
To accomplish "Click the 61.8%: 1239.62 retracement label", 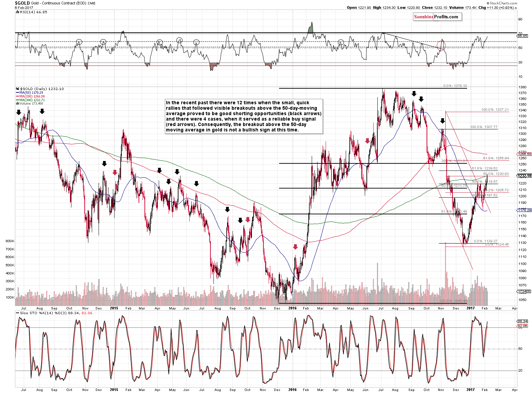I will coord(484,168).
